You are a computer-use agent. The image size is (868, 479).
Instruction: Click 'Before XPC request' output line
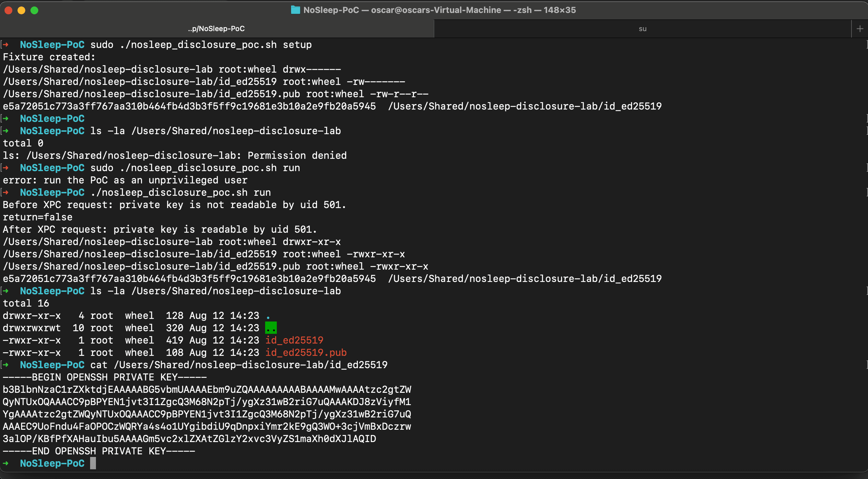click(x=175, y=204)
